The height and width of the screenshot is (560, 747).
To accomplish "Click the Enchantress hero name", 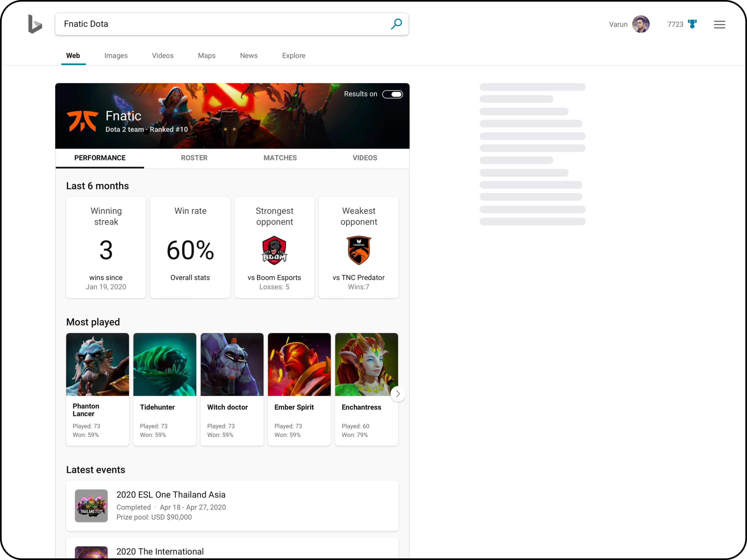I will 361,407.
